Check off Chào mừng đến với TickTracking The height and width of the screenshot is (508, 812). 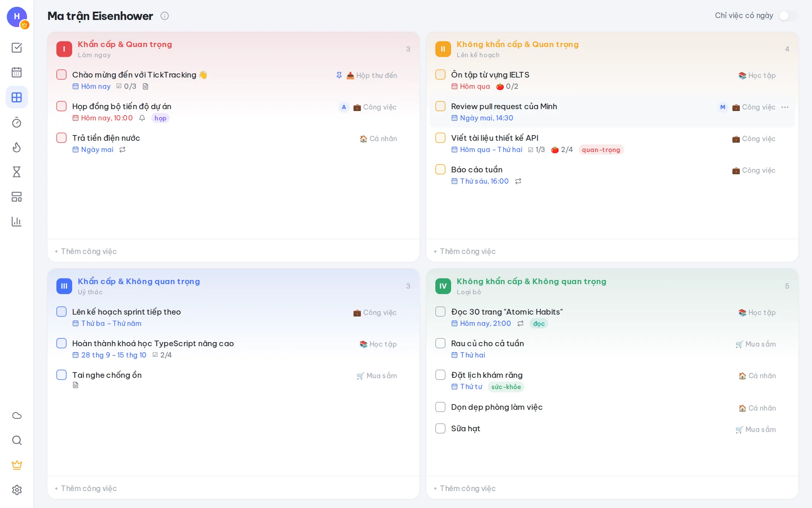coord(62,75)
